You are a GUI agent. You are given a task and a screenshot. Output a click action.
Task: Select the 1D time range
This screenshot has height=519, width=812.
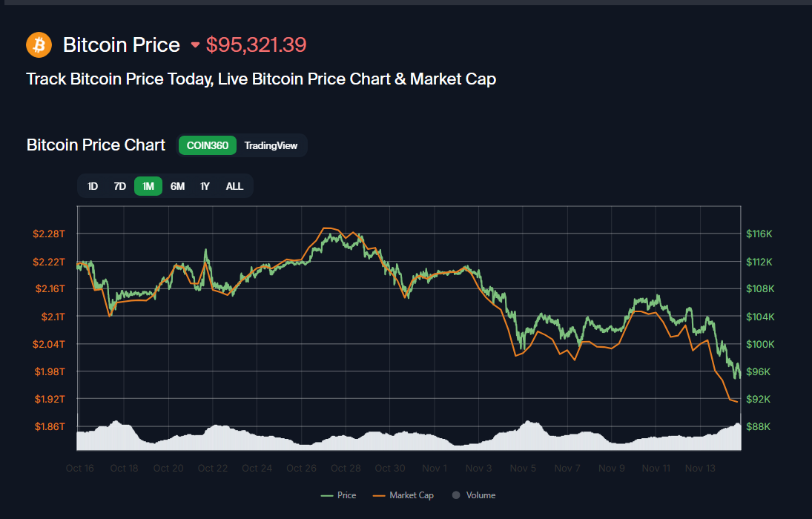93,186
